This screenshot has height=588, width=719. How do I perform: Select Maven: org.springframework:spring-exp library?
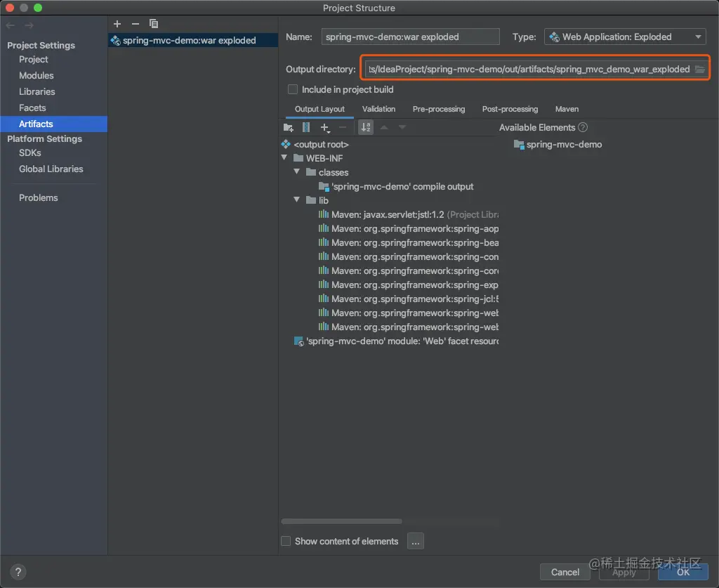pyautogui.click(x=415, y=285)
